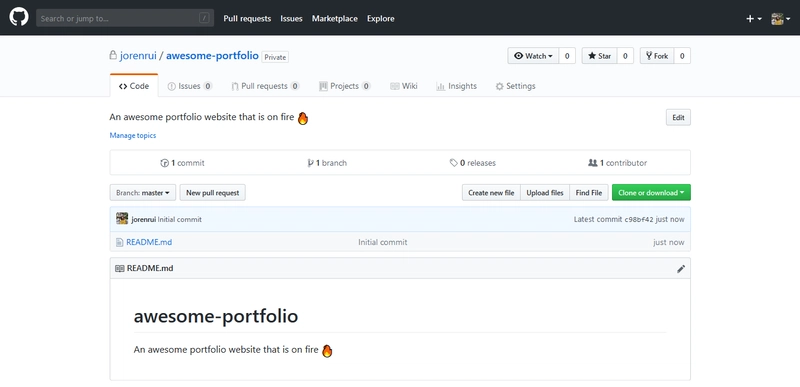Image resolution: width=800 pixels, height=387 pixels.
Task: Open Pull requests in top navigation bar
Action: (247, 18)
